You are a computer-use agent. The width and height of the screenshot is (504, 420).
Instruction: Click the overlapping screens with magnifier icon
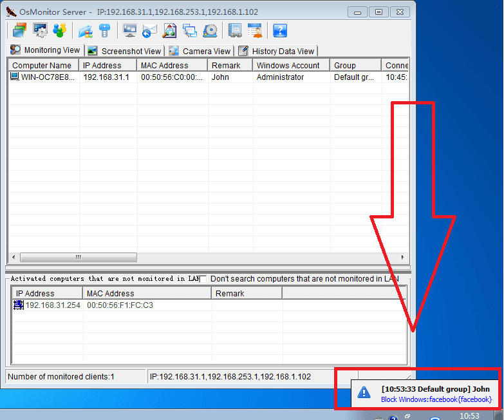click(190, 30)
